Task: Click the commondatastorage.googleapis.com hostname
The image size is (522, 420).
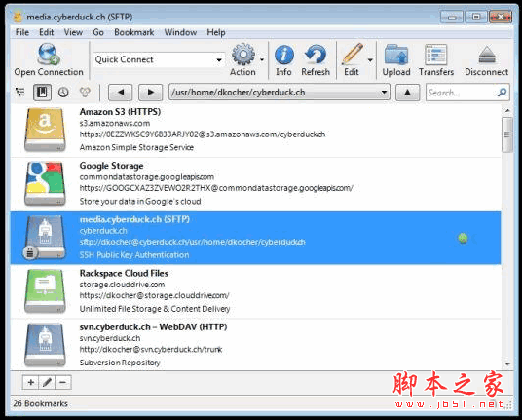Action: coord(147,176)
